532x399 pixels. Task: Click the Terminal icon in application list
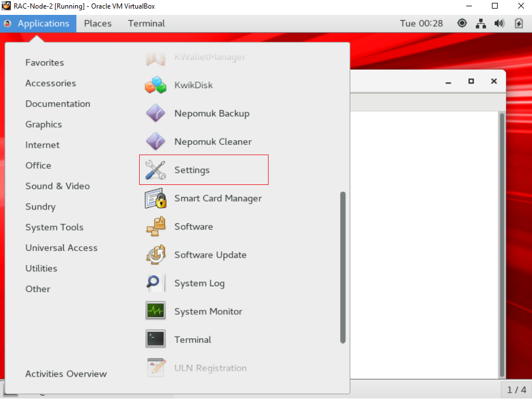click(x=155, y=339)
